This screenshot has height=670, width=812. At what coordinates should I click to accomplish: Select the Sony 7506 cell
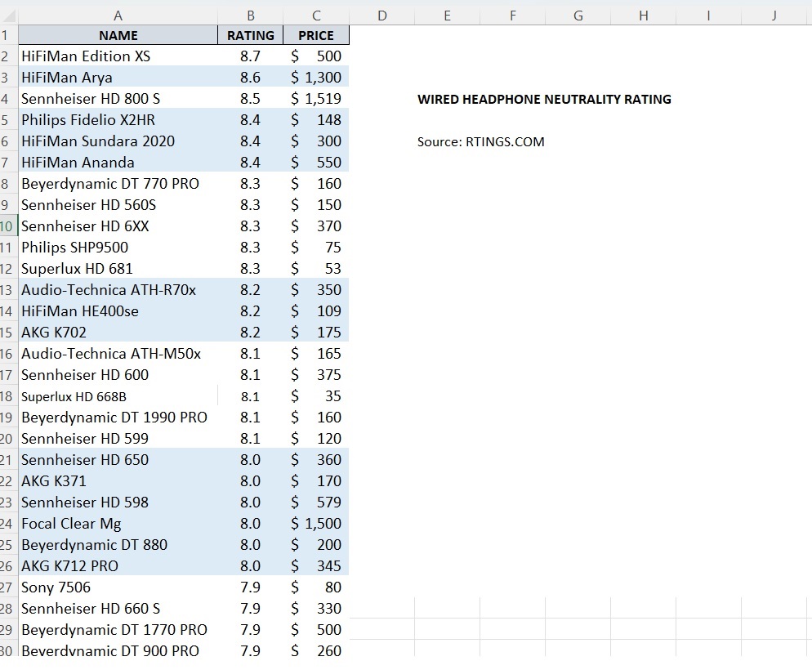(x=118, y=587)
